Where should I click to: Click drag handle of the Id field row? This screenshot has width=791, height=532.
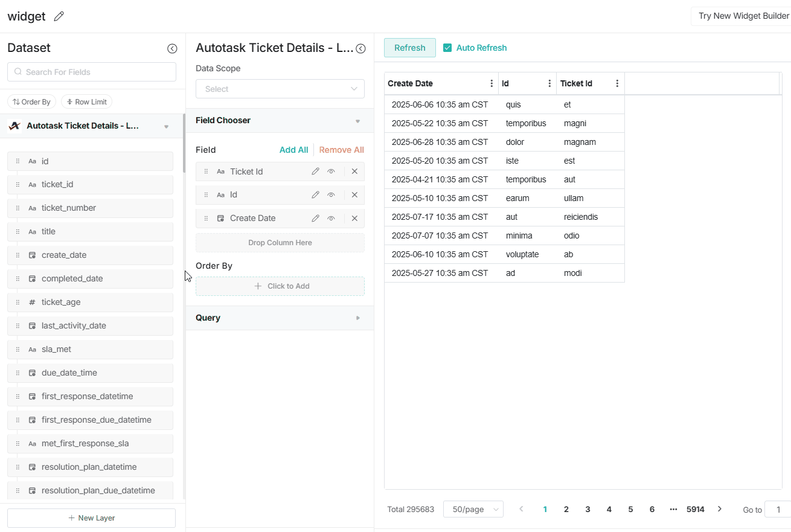[x=206, y=195]
